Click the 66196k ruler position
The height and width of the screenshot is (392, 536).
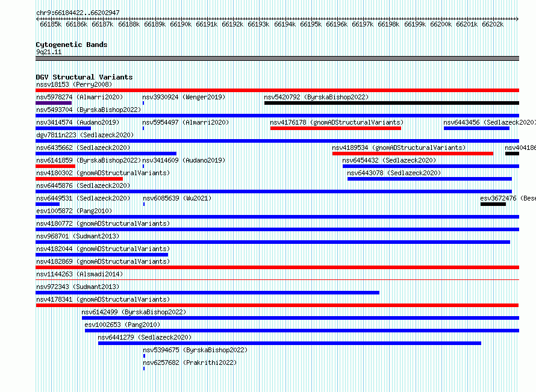337,24
